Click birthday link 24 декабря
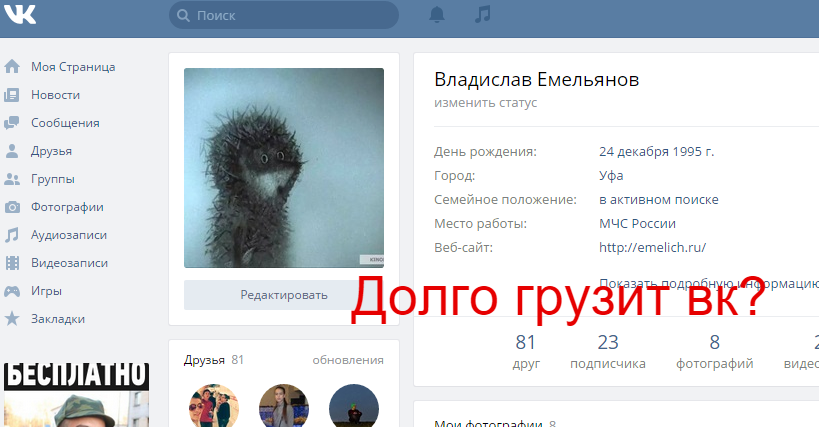This screenshot has height=427, width=819. click(x=634, y=152)
